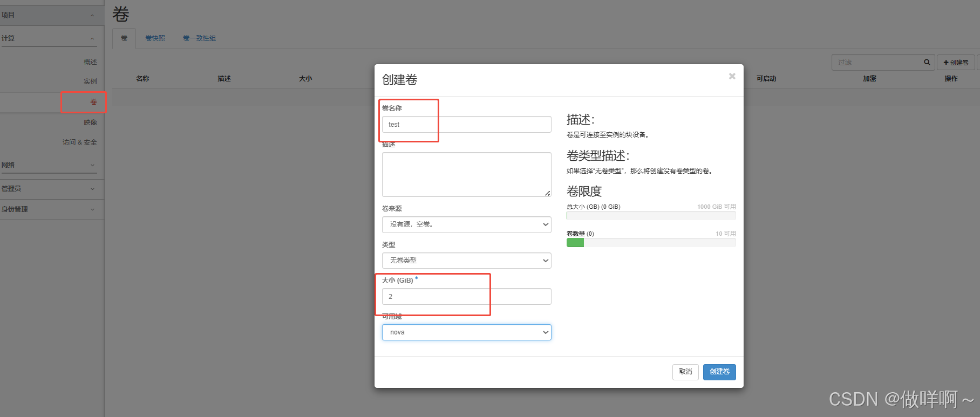
Task: Click the + 创建卷 button in the toolbar
Action: 956,63
